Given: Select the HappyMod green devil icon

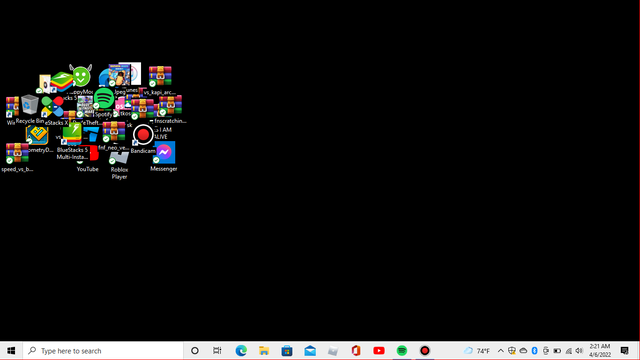Looking at the screenshot, I should coord(81,75).
